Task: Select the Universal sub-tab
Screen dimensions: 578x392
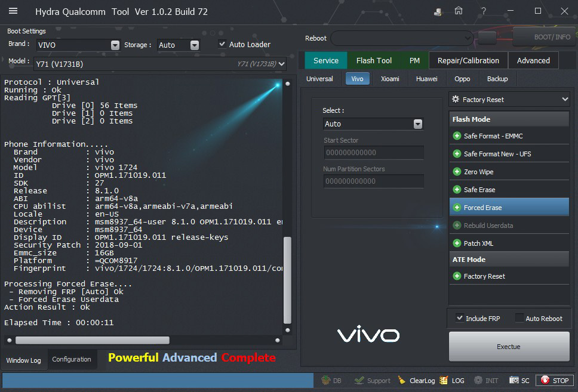Action: click(x=319, y=79)
